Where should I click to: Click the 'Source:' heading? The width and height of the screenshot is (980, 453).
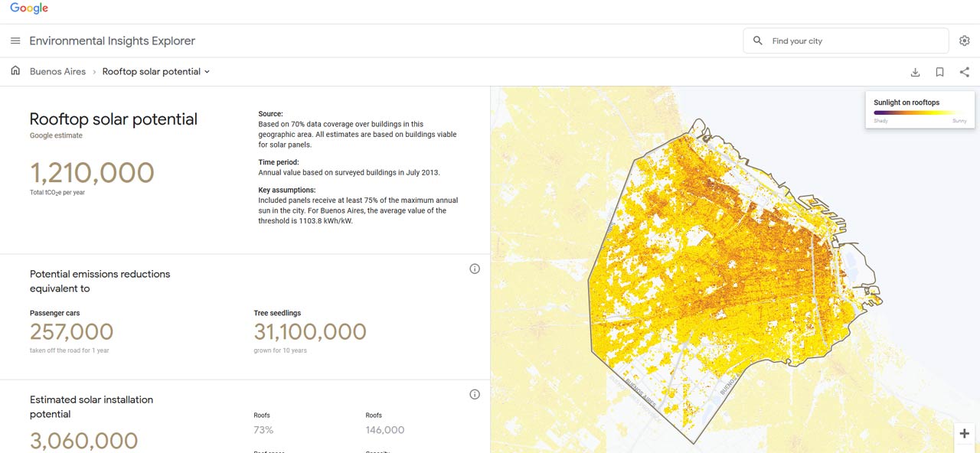[x=270, y=114]
